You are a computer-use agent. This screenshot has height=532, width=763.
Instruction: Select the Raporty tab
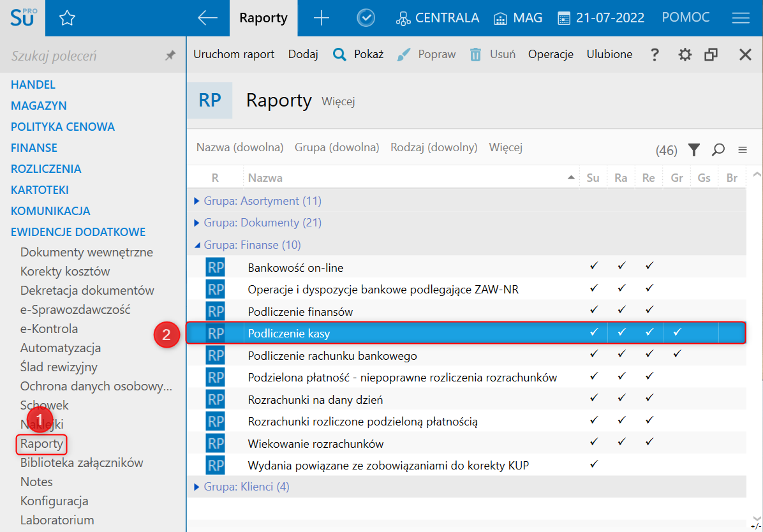263,18
